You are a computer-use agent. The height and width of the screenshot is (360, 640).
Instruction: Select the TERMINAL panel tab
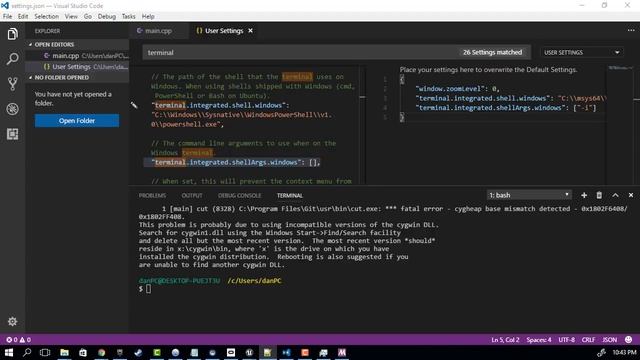pyautogui.click(x=290, y=196)
